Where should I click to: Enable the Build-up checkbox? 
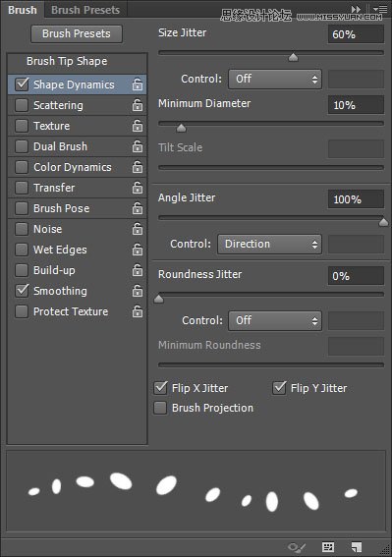tap(22, 270)
